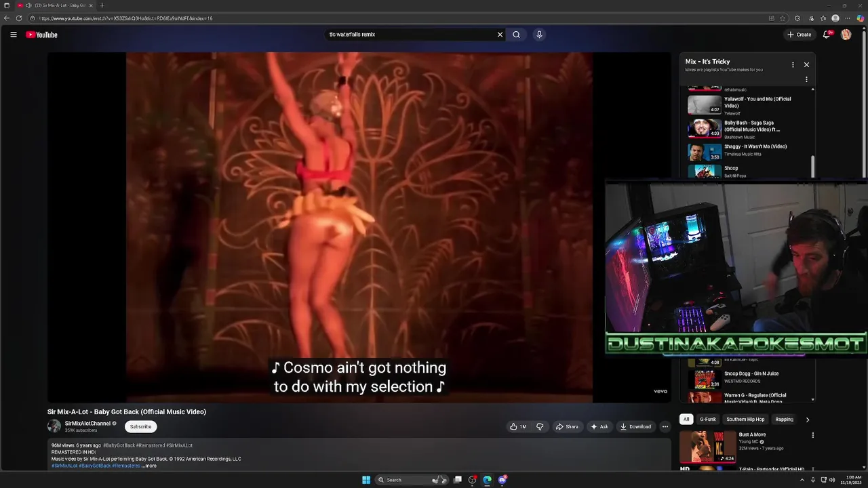Screen dimensions: 868x488
Task: Open taskbar volume control
Action: tap(832, 480)
